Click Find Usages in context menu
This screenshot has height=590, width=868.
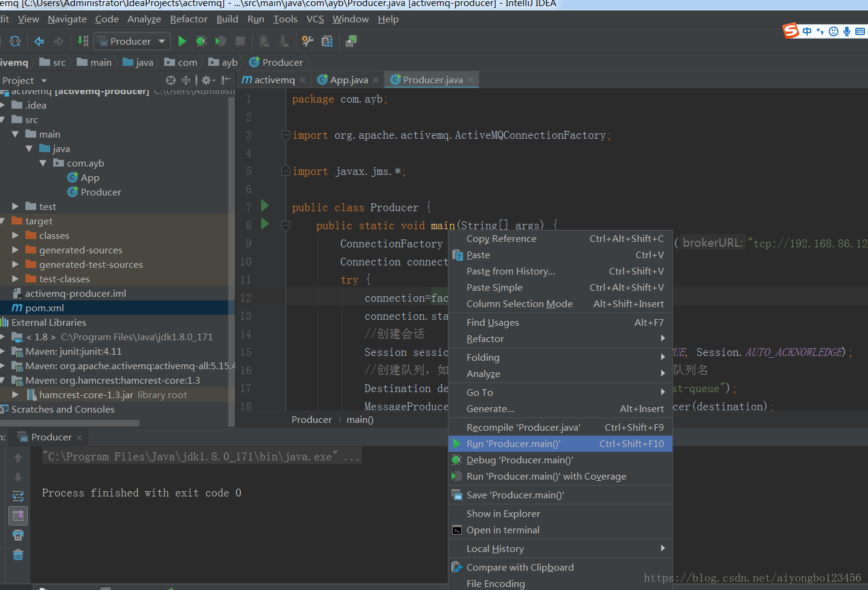[x=560, y=322]
